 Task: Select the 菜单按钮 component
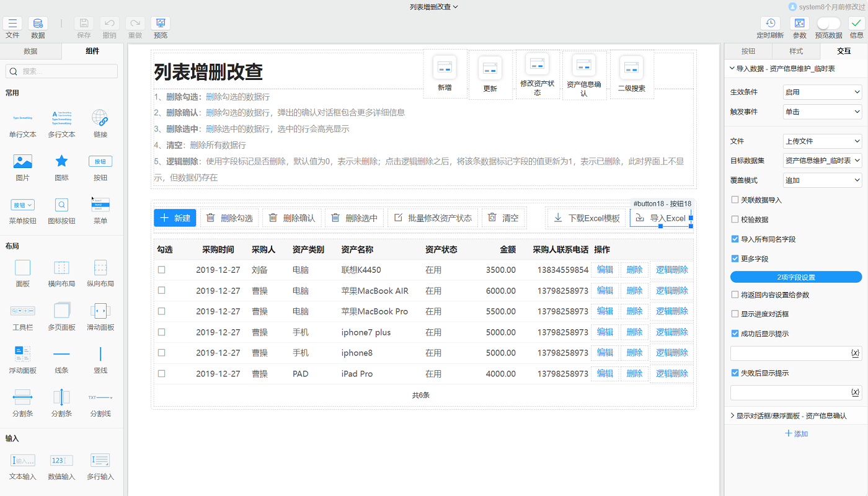[22, 211]
